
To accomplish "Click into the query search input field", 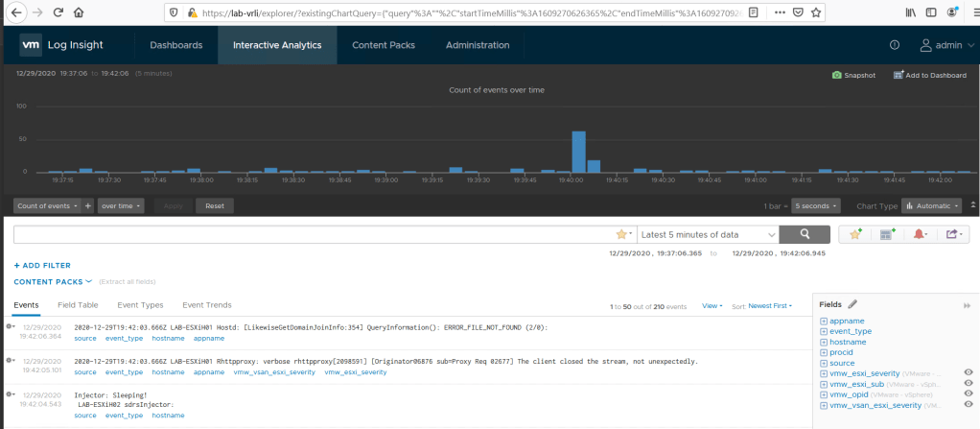I will tap(312, 234).
